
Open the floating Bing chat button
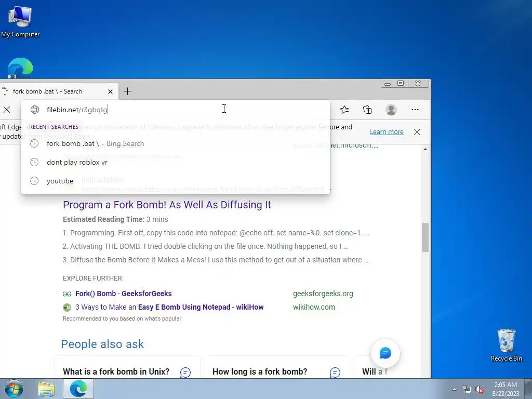385,353
